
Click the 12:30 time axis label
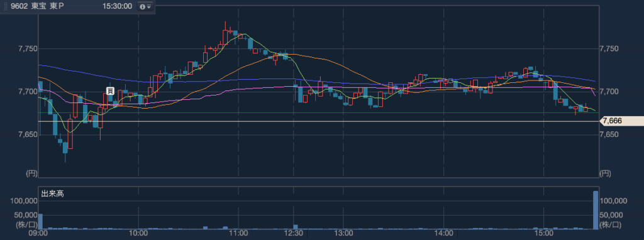(293, 234)
